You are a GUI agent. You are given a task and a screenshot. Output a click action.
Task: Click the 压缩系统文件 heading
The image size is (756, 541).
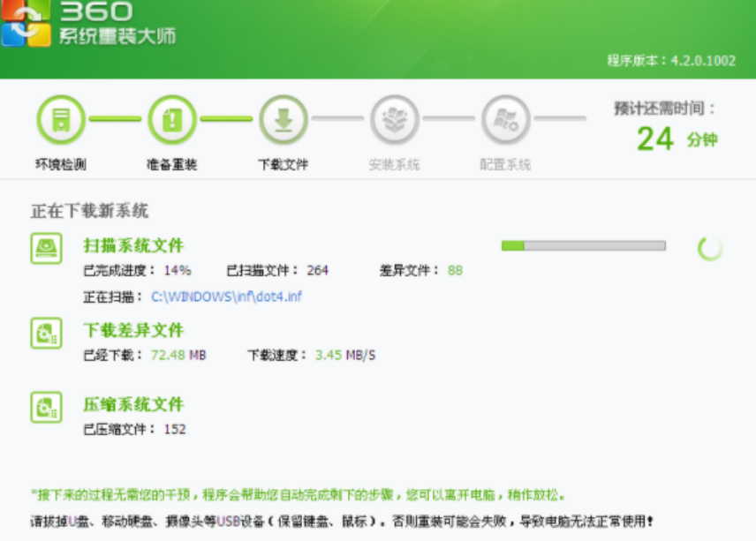(133, 404)
